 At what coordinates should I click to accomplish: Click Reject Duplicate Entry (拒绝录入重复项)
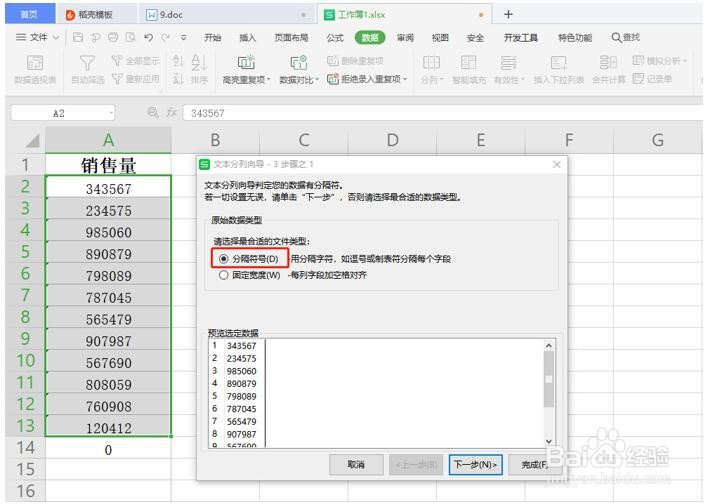(x=367, y=79)
